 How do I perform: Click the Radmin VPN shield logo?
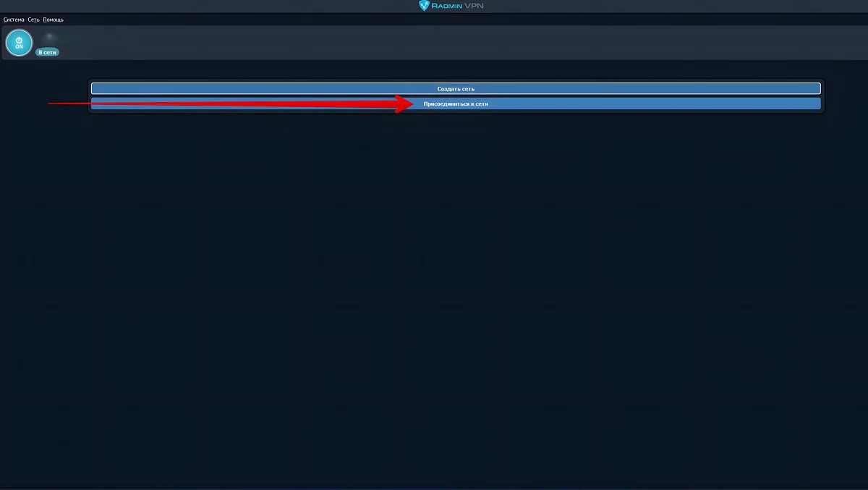(x=425, y=6)
